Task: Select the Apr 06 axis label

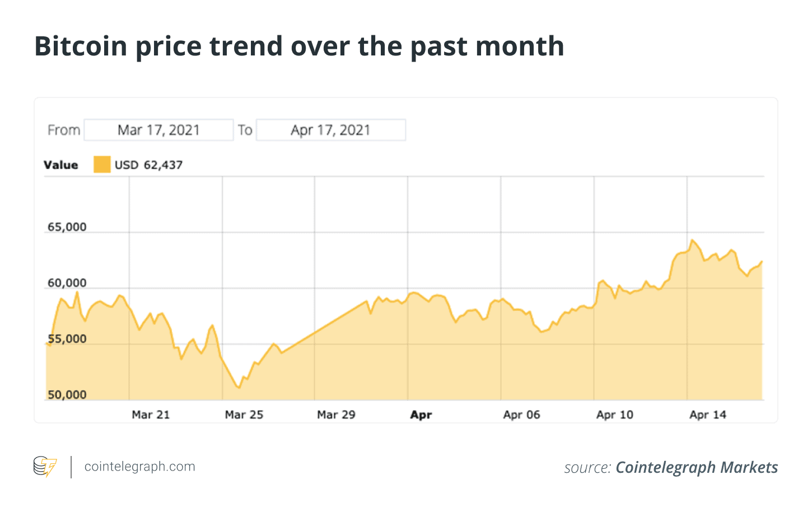Action: [x=521, y=415]
